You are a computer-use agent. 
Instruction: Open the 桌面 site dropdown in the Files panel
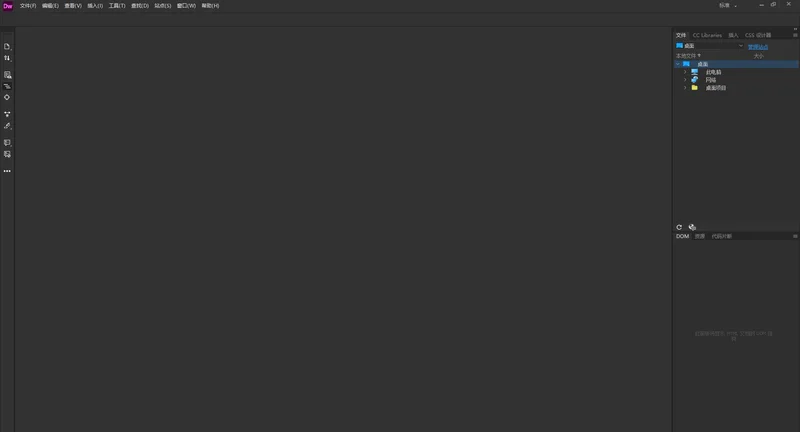pos(710,46)
